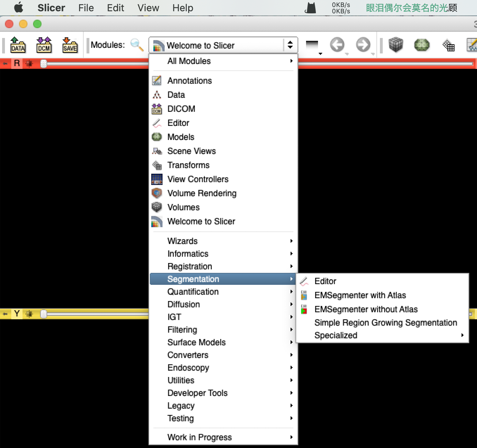Image resolution: width=477 pixels, height=448 pixels.
Task: Click the yellow slice offset slider handle
Action: pyautogui.click(x=44, y=314)
